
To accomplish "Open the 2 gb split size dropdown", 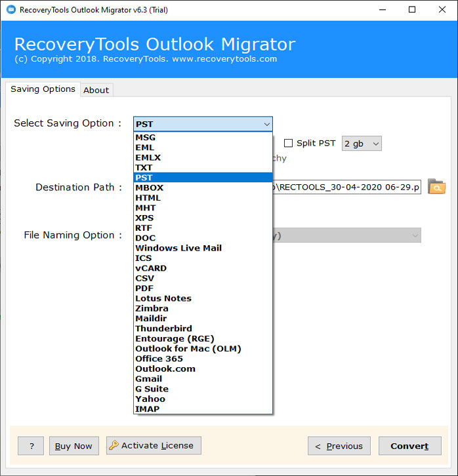I will [362, 144].
